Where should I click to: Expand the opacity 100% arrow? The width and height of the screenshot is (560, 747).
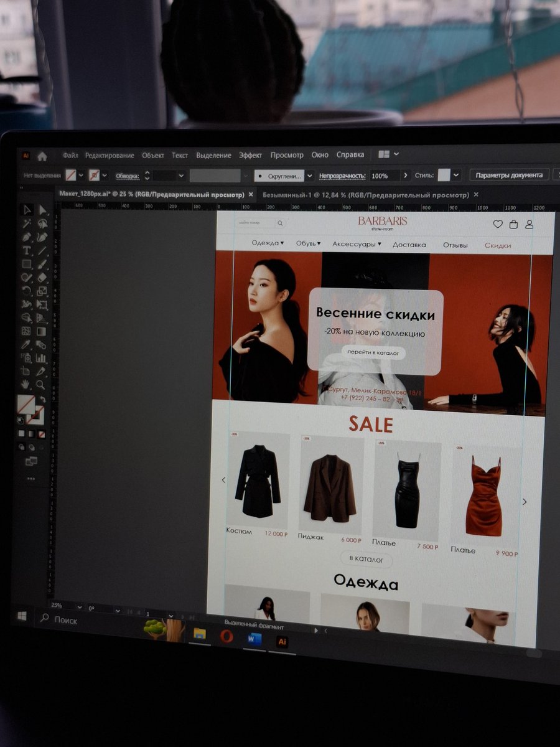[x=406, y=175]
